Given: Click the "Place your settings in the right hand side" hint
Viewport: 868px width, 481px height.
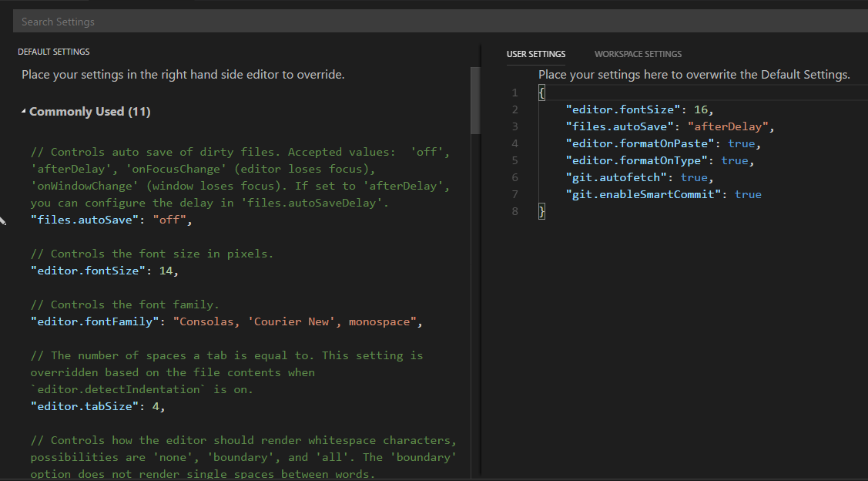Looking at the screenshot, I should click(x=183, y=74).
